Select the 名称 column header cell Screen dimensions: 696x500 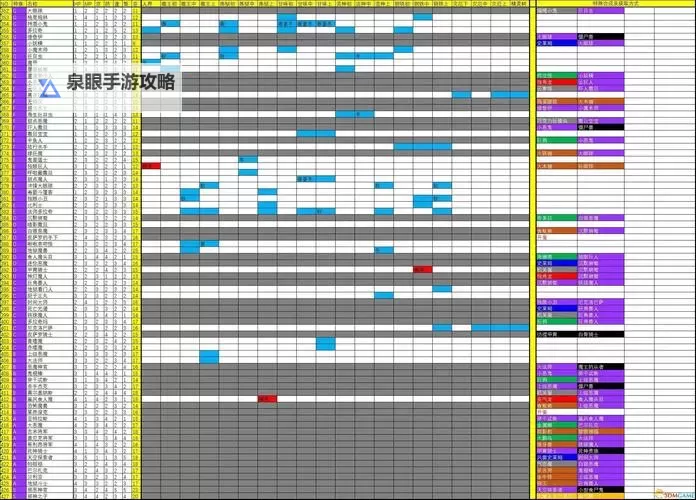pyautogui.click(x=50, y=4)
